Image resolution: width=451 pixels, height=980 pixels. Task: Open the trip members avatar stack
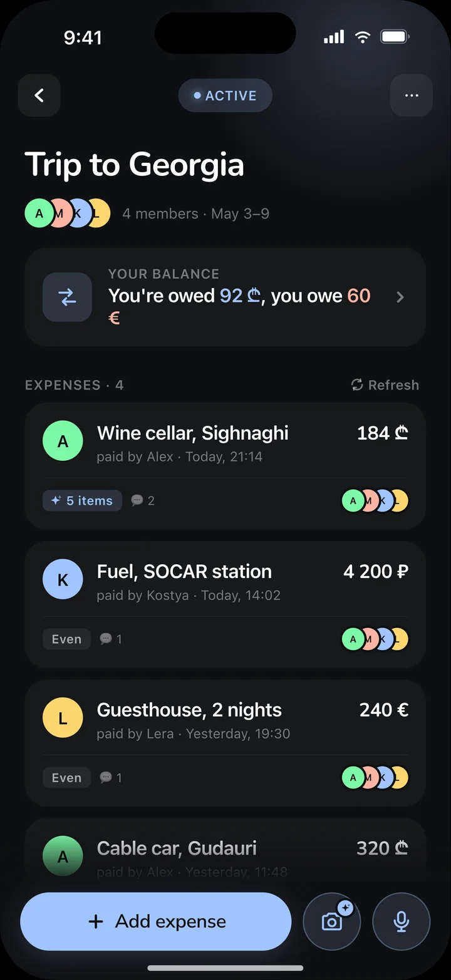(x=68, y=213)
